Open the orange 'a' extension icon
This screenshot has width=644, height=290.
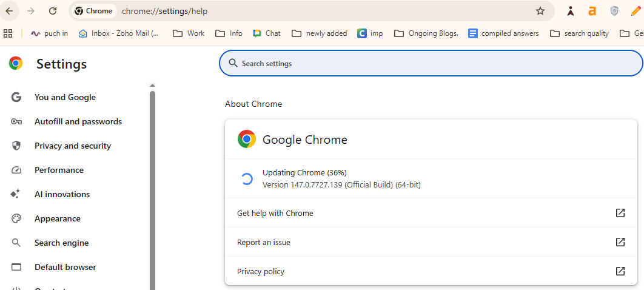coord(592,11)
